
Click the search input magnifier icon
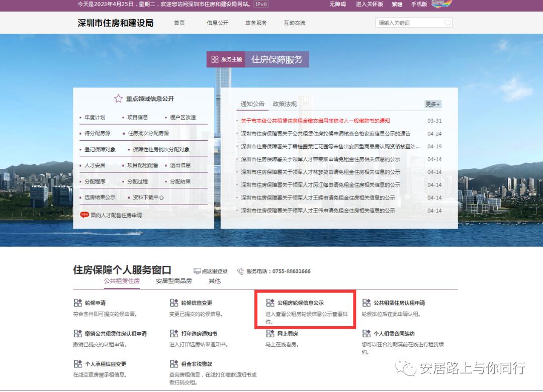[x=447, y=23]
